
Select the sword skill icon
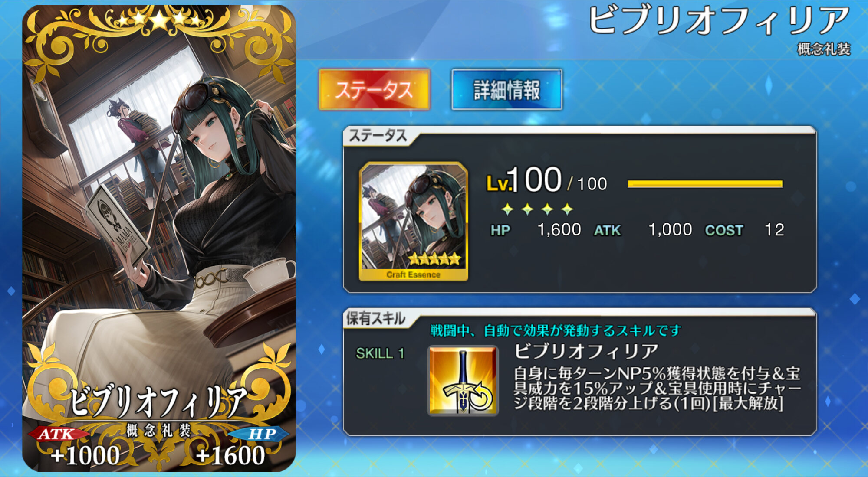[463, 380]
